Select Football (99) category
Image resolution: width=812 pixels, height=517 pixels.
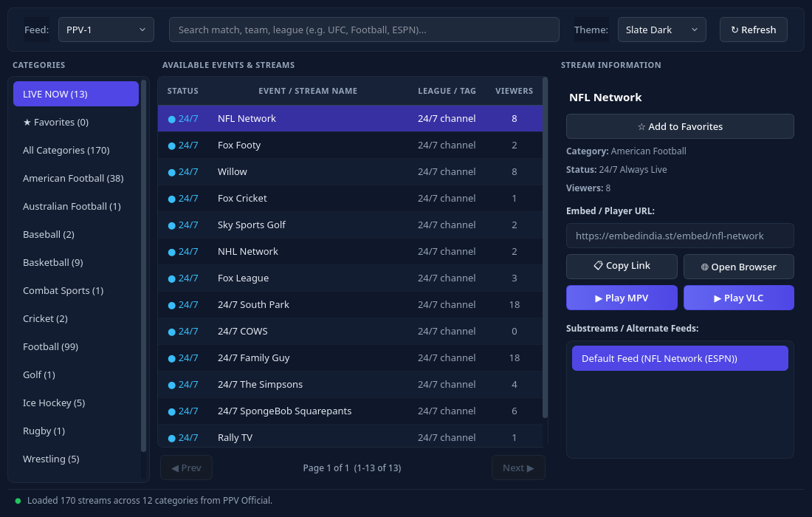click(76, 346)
